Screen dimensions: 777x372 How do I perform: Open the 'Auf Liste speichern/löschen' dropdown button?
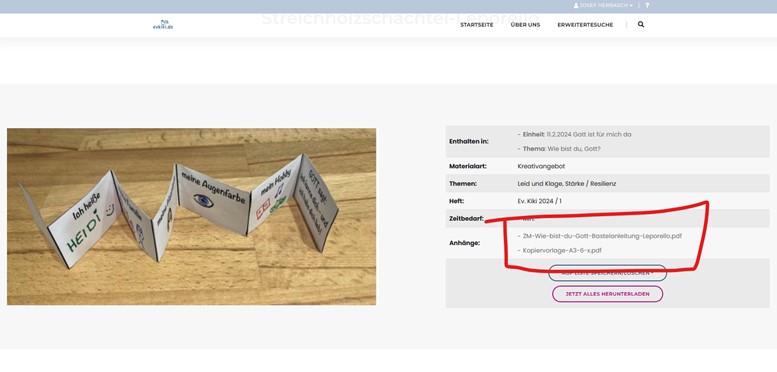(x=607, y=273)
